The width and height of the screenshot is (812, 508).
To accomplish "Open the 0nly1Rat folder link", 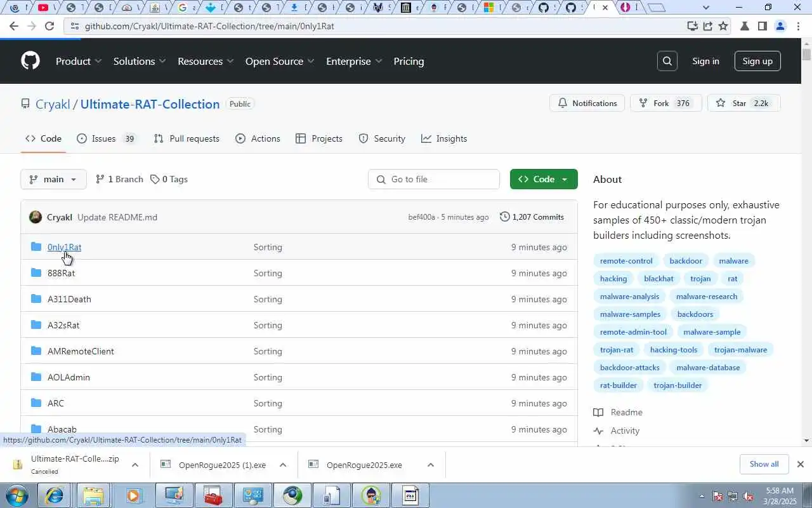I will tap(64, 247).
